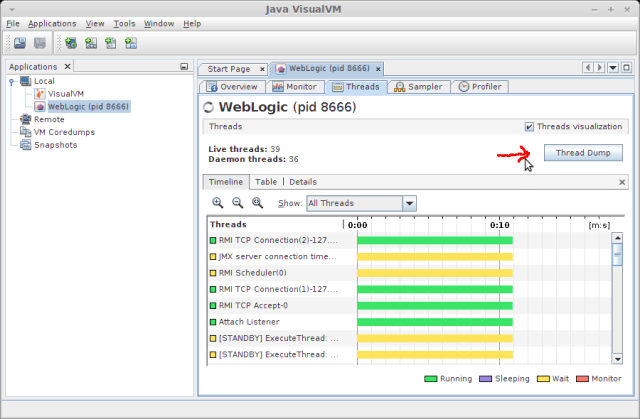
Task: Click the Load Snapshot toolbar icon
Action: pyautogui.click(x=17, y=43)
